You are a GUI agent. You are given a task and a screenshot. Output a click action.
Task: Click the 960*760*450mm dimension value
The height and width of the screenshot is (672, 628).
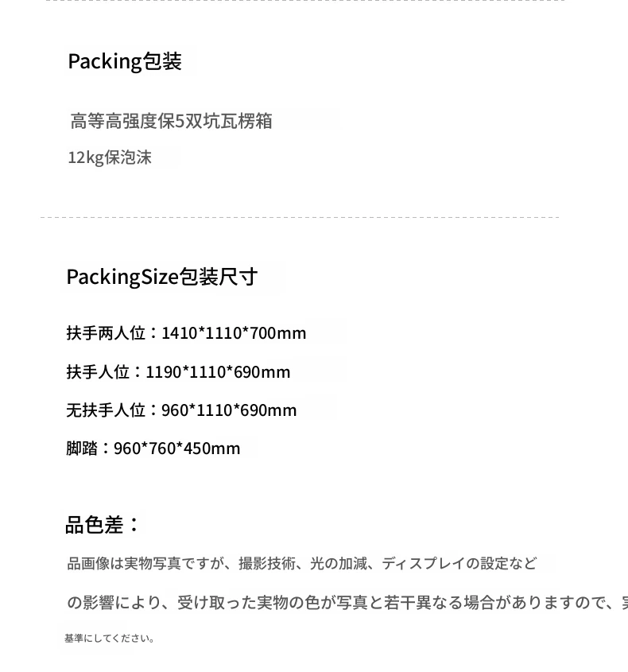click(177, 449)
